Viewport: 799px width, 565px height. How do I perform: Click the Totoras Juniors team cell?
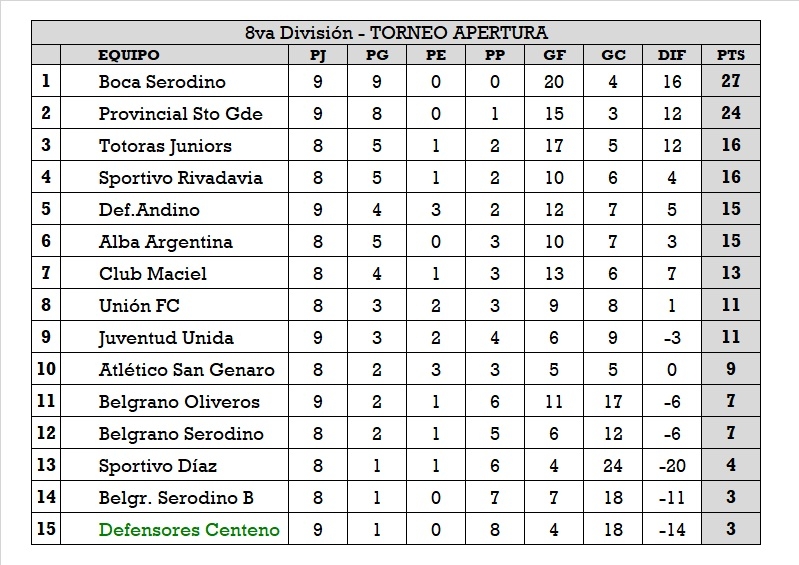pos(165,146)
